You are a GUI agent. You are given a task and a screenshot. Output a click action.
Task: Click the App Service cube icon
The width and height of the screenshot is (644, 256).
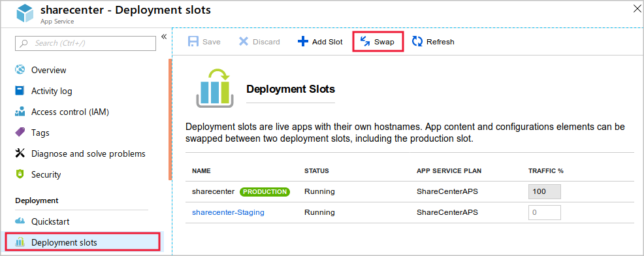[25, 13]
